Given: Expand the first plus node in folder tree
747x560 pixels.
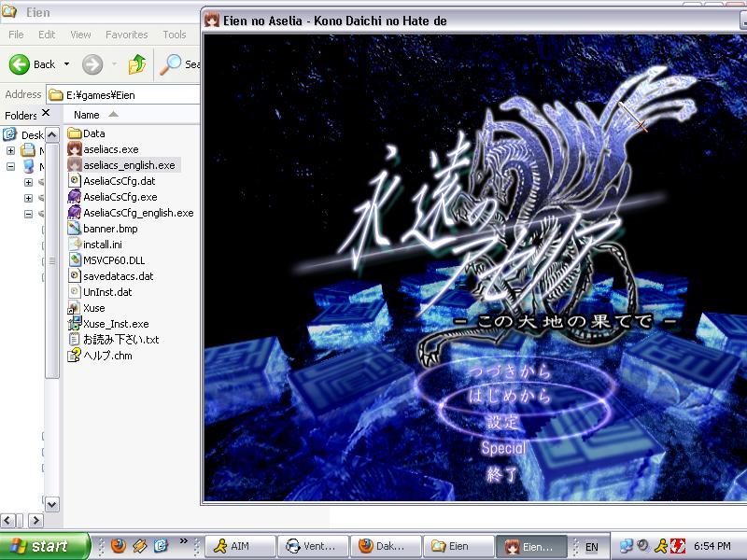Looking at the screenshot, I should [10, 151].
